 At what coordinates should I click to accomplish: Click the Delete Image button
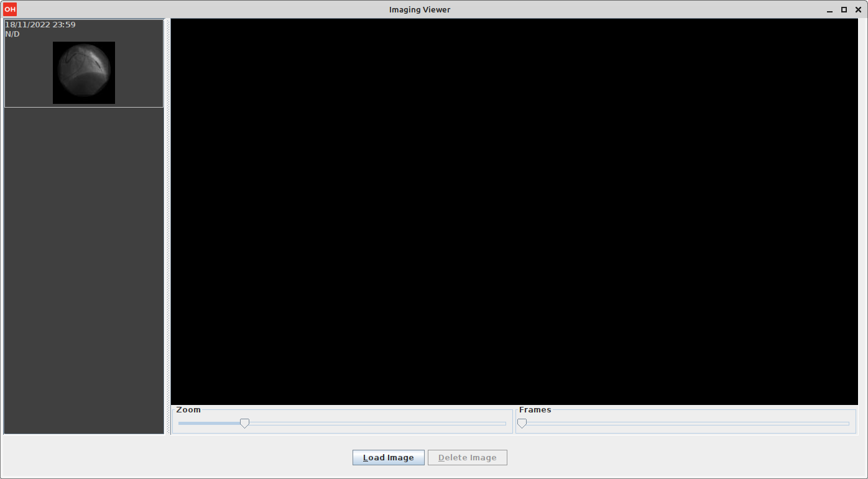(467, 458)
